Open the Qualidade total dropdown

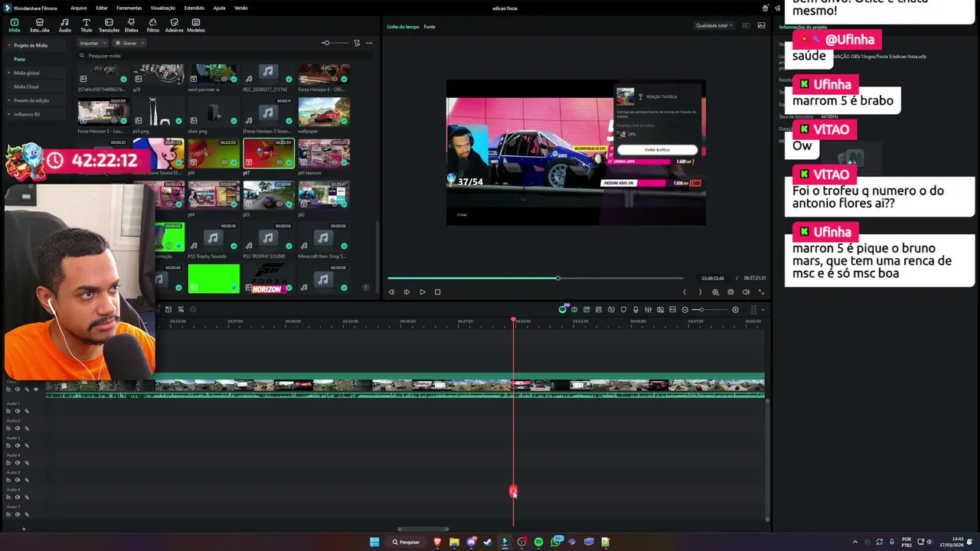pos(714,25)
